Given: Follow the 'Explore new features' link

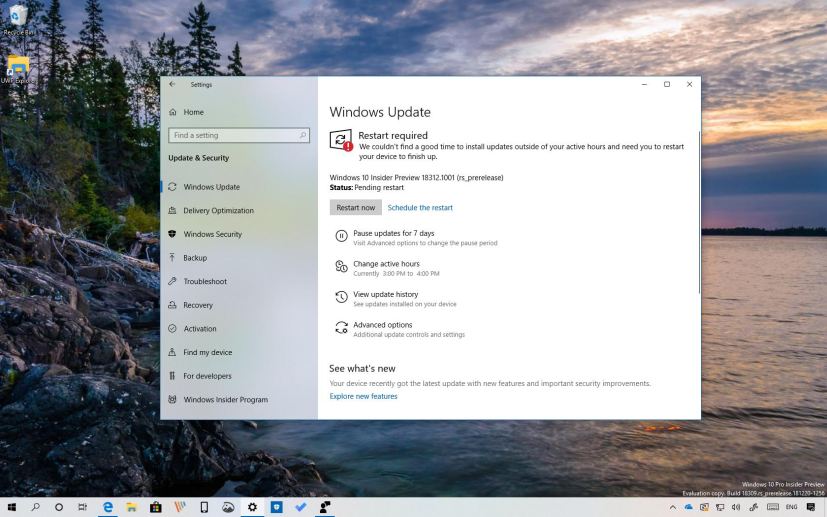Looking at the screenshot, I should [363, 396].
